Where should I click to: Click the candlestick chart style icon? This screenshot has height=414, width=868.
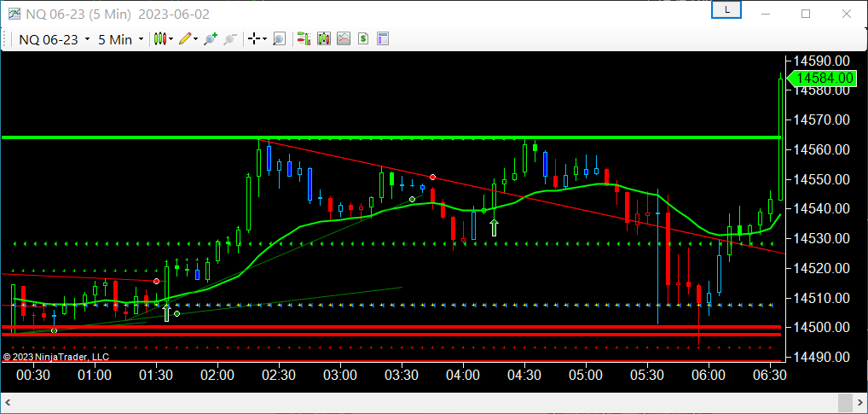[160, 38]
